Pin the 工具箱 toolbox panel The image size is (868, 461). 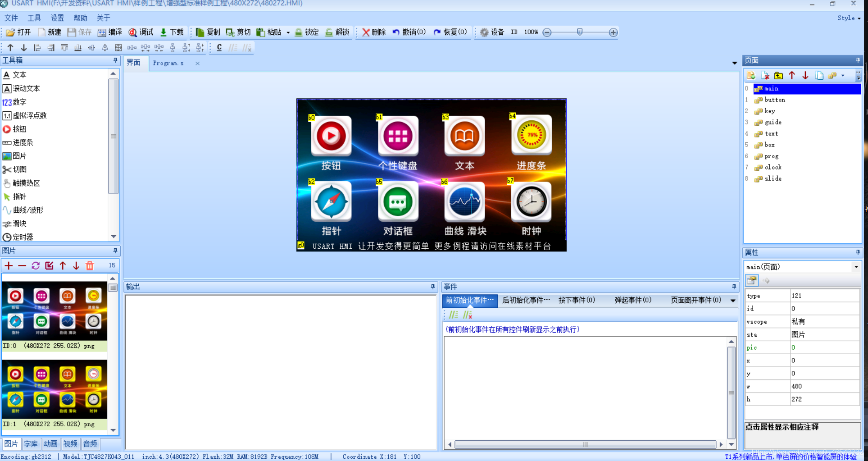tap(115, 60)
